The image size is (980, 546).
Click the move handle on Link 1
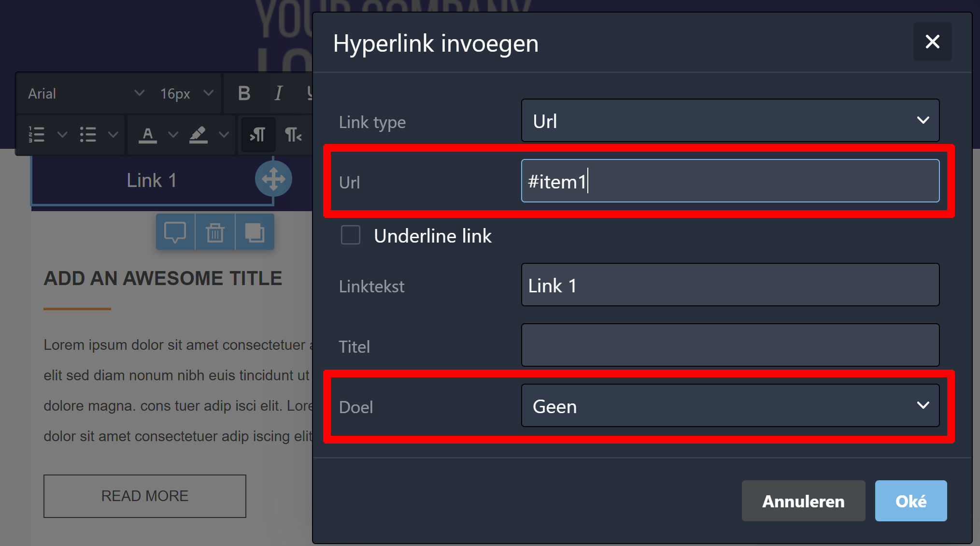pos(273,179)
